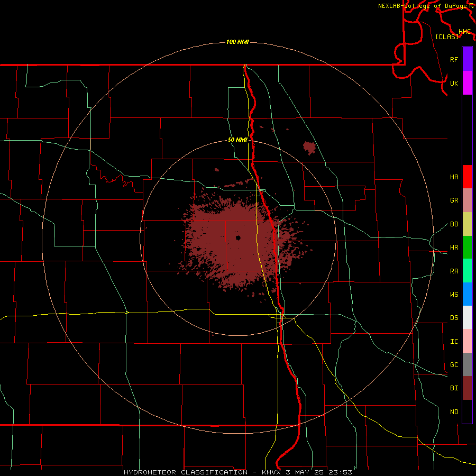Click the IC legend label
Viewport: 476px width, 476px height.
point(454,342)
